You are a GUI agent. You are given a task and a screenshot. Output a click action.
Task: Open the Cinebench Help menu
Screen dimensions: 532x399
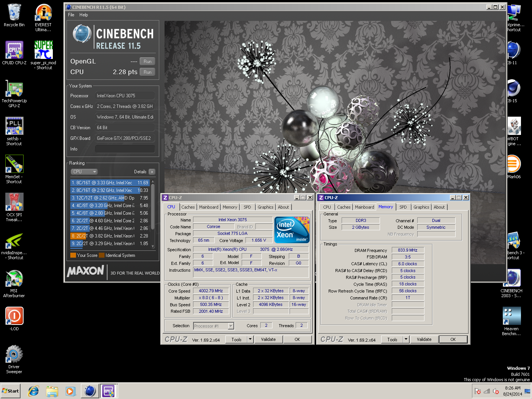[x=84, y=15]
